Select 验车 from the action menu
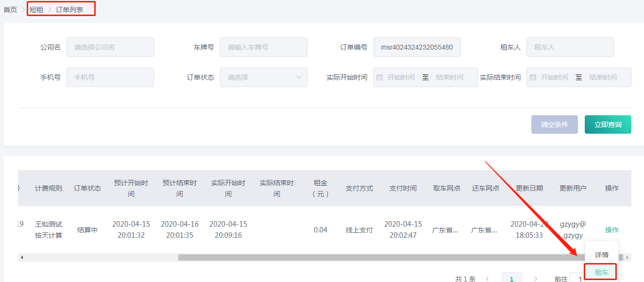Image resolution: width=644 pixels, height=282 pixels. (x=601, y=272)
